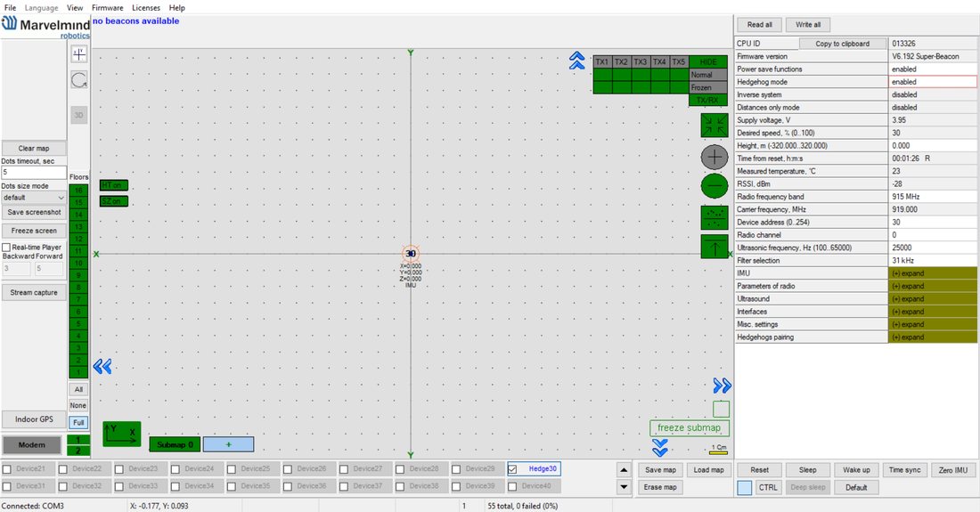
Task: Click the Save screenshot button
Action: [34, 212]
